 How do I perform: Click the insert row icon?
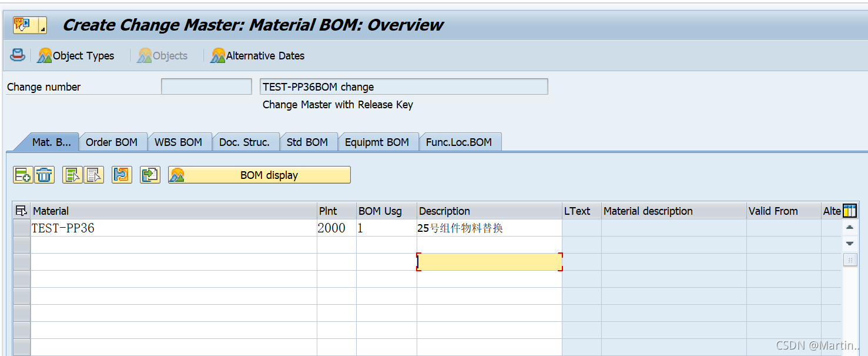[23, 175]
